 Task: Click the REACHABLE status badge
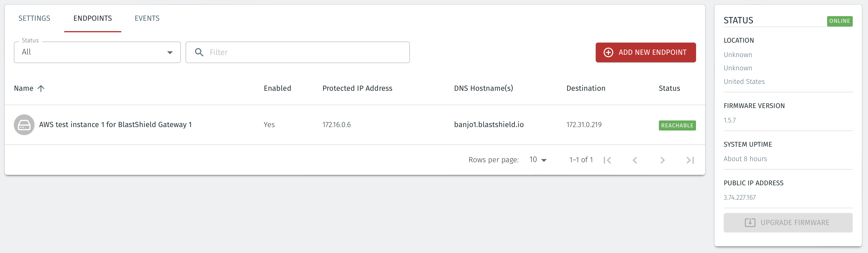(x=677, y=125)
